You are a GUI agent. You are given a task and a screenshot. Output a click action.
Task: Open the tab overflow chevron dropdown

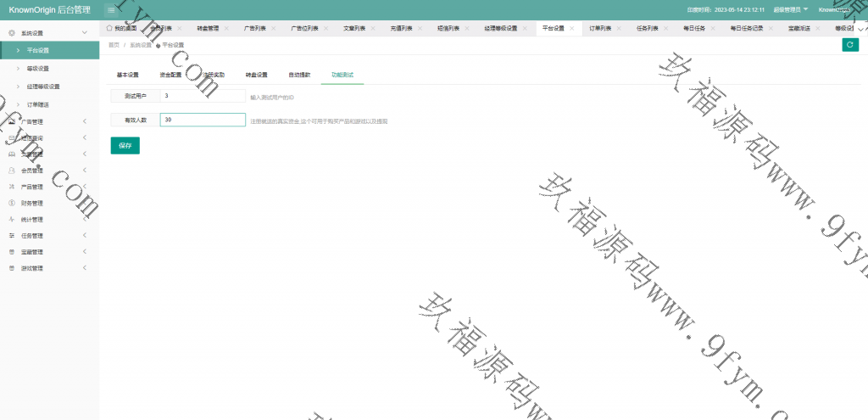coord(862,28)
